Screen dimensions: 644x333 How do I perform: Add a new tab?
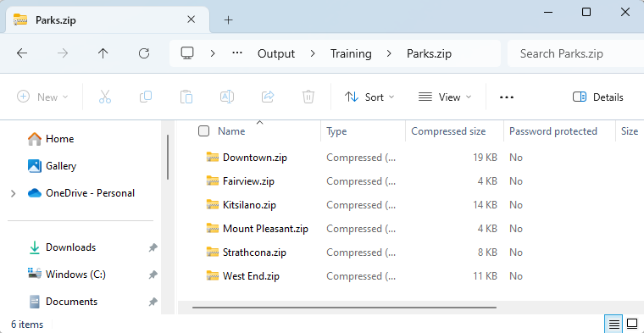coord(228,19)
